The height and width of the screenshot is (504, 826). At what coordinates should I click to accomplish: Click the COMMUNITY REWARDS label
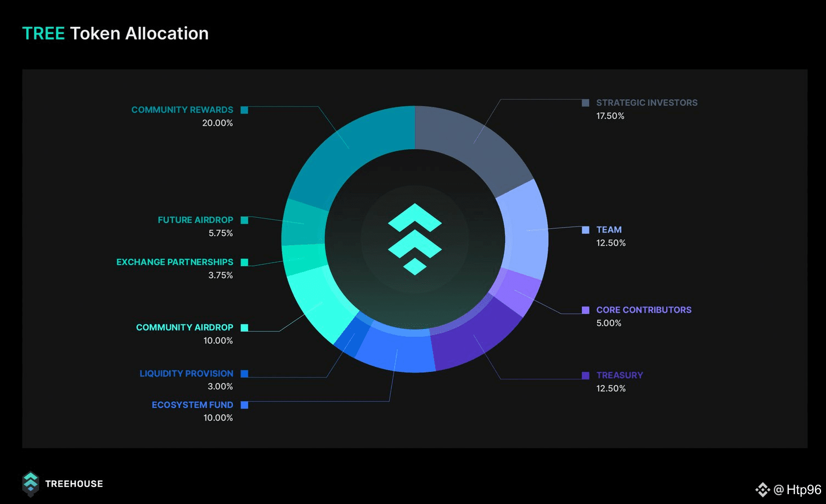point(182,110)
